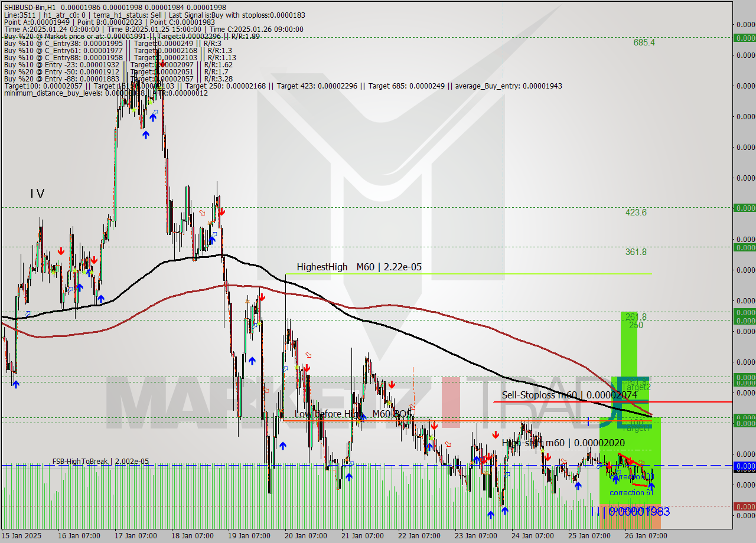Select the minimum_distance_buy_levels line
Screen dimensions: 756x543
click(x=106, y=93)
